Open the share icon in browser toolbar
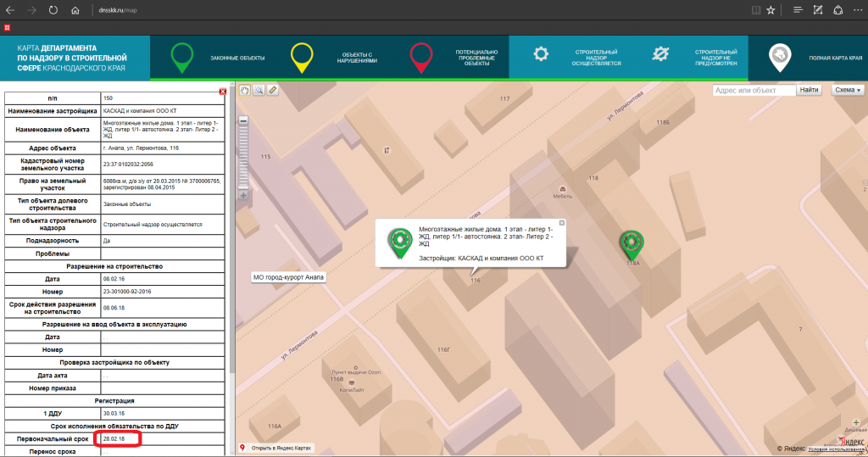 point(838,10)
